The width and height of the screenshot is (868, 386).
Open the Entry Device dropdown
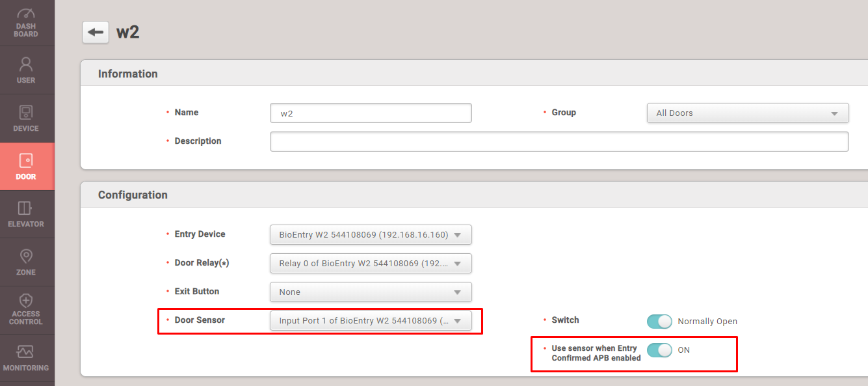pyautogui.click(x=371, y=235)
